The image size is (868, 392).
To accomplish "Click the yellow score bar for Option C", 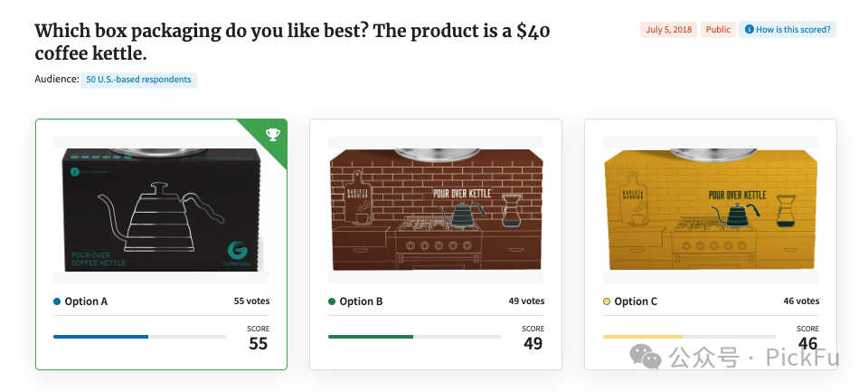I will (643, 337).
